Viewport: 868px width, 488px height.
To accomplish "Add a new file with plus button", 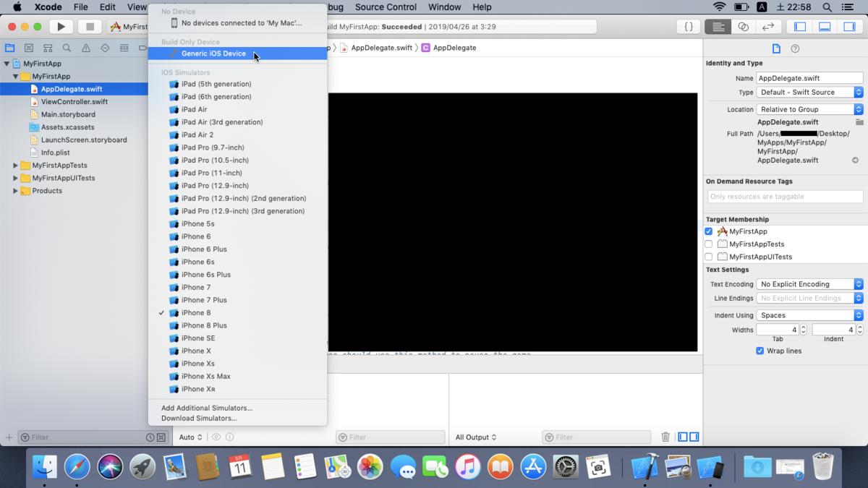I will pyautogui.click(x=9, y=437).
